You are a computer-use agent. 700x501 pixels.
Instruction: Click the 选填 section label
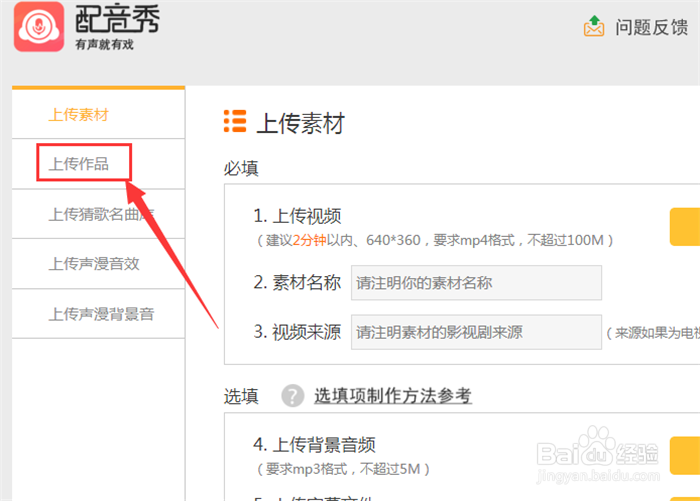click(x=241, y=396)
